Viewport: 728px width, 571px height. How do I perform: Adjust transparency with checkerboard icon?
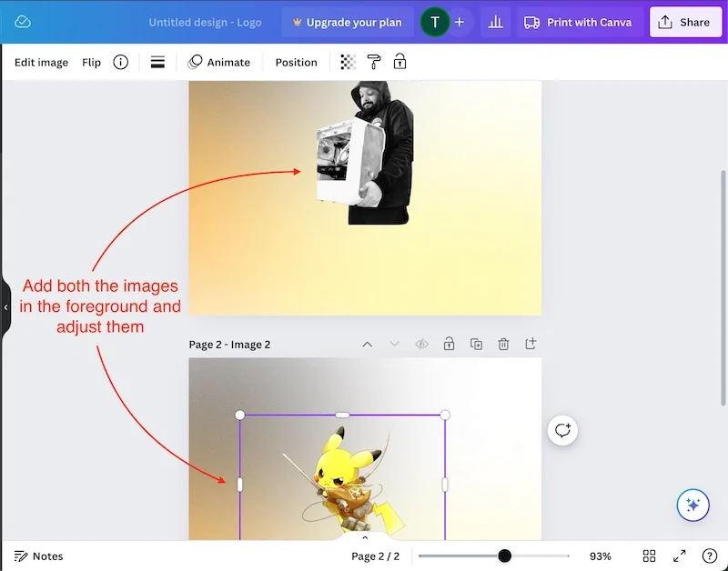349,62
